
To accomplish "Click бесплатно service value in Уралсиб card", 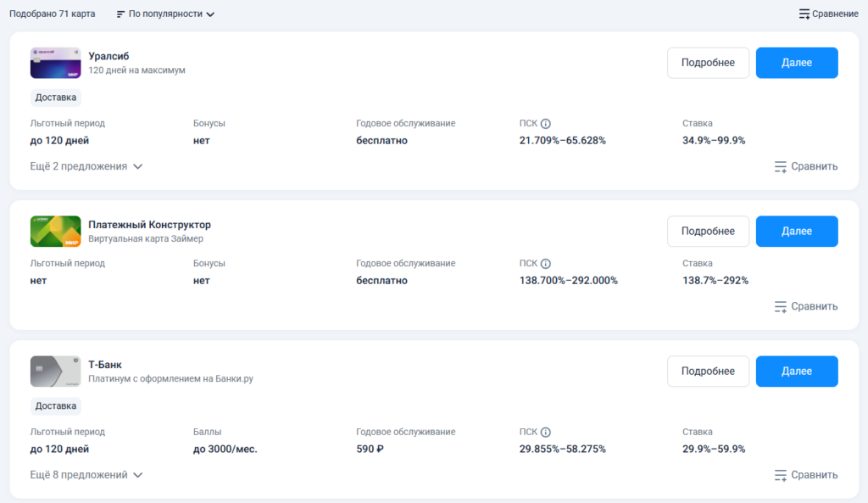I will click(x=382, y=141).
